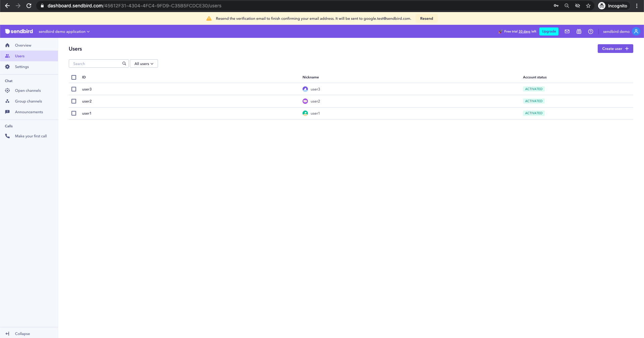Select the checkbox for user3
Image resolution: width=644 pixels, height=338 pixels.
coord(74,89)
